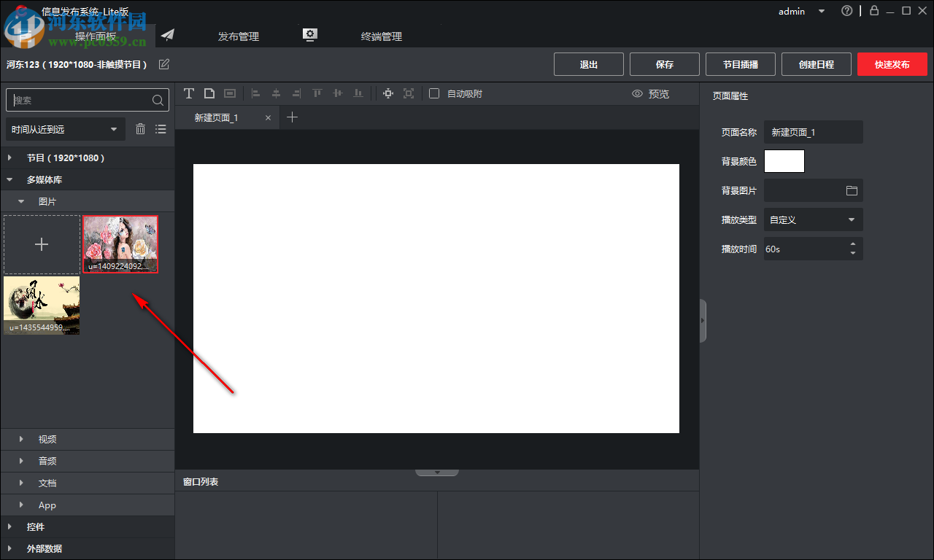This screenshot has width=934, height=560.
Task: Click the 保存 save button
Action: pyautogui.click(x=664, y=64)
